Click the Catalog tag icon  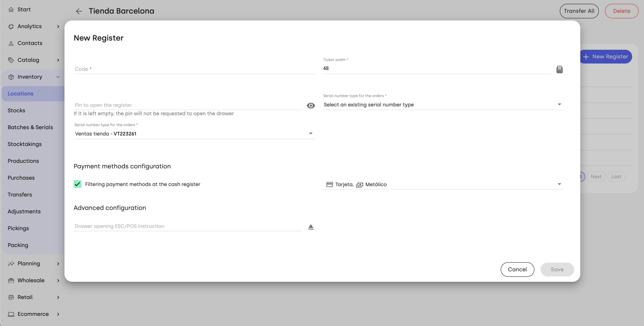(11, 60)
